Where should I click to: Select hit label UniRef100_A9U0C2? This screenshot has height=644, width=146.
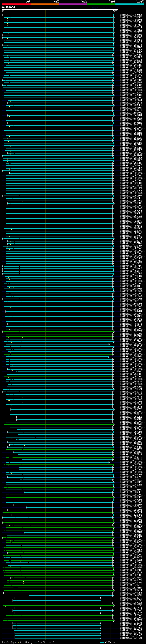[131, 17]
